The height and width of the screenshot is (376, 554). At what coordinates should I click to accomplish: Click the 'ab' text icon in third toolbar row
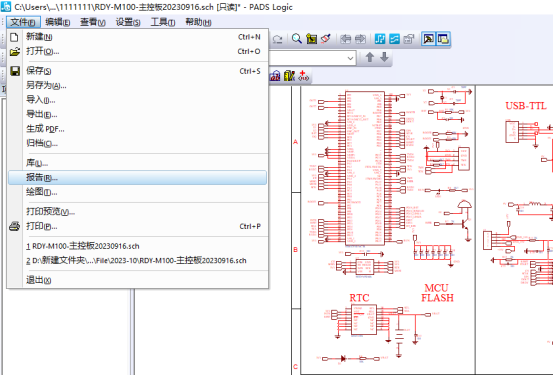[x=275, y=75]
